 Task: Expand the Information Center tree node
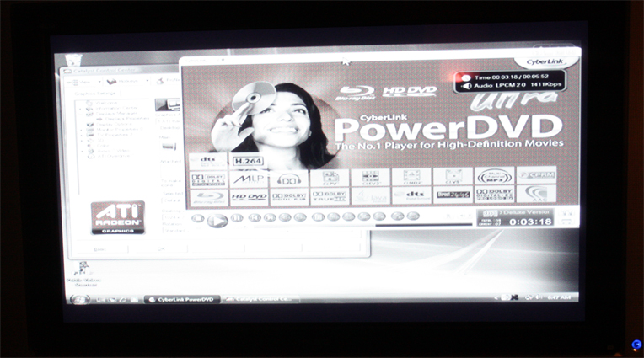(x=81, y=109)
